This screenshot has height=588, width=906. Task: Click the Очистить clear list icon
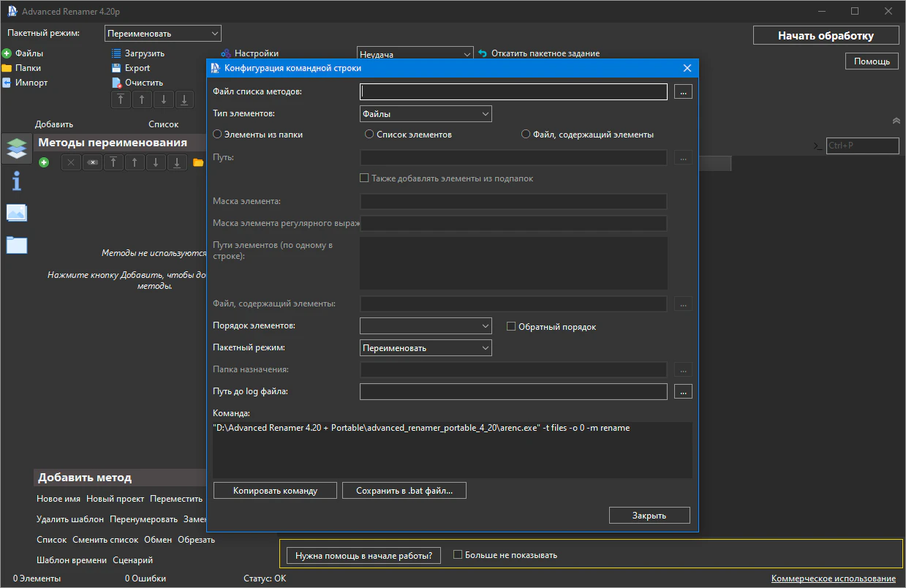pyautogui.click(x=116, y=83)
